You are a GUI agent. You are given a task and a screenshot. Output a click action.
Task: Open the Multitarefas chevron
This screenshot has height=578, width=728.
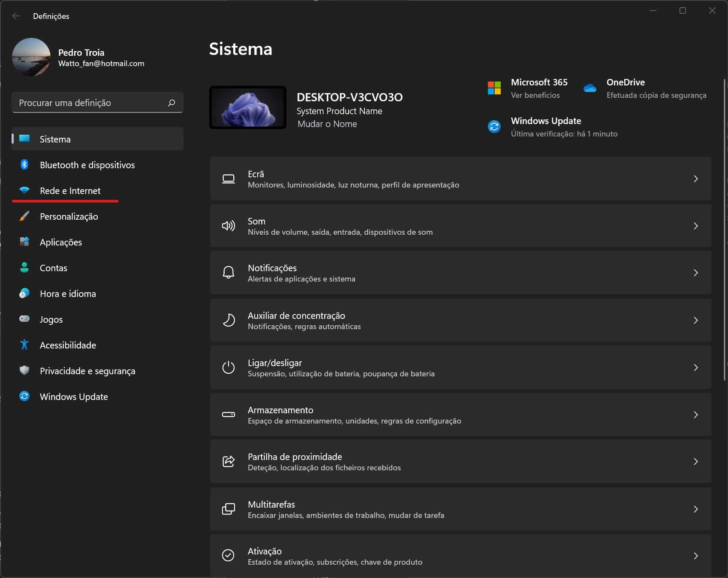pyautogui.click(x=695, y=509)
